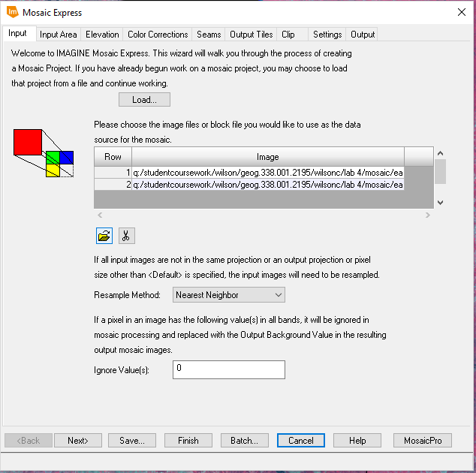
Task: Click the Save... button
Action: [x=132, y=441]
